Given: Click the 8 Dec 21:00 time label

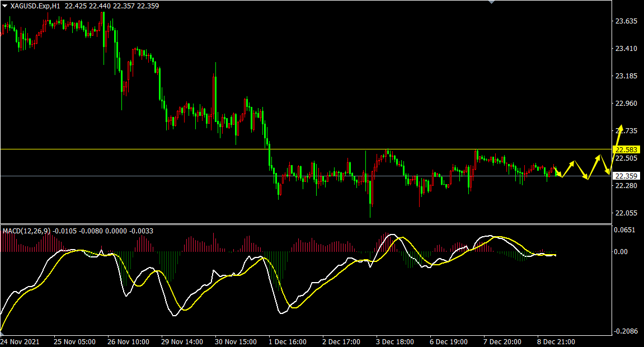Looking at the screenshot, I should (x=557, y=341).
